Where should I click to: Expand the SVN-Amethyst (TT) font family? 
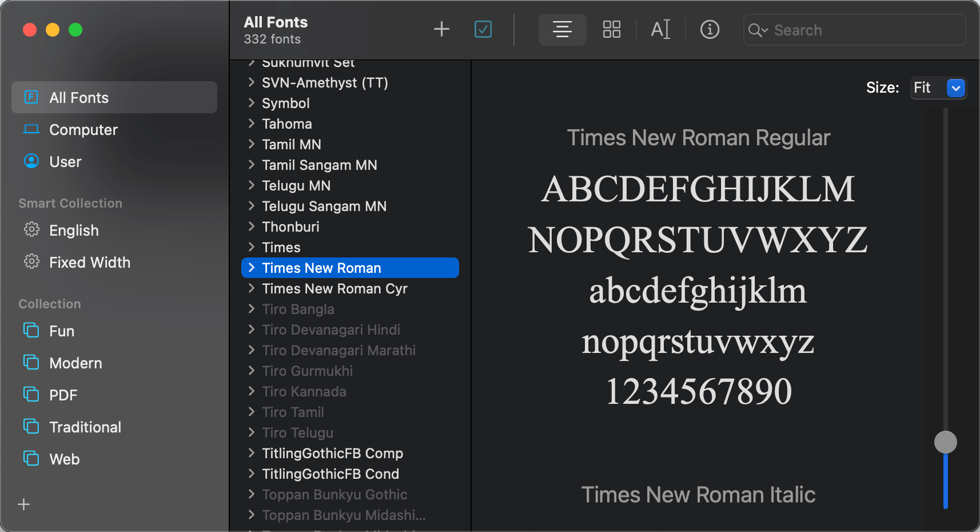pos(252,82)
